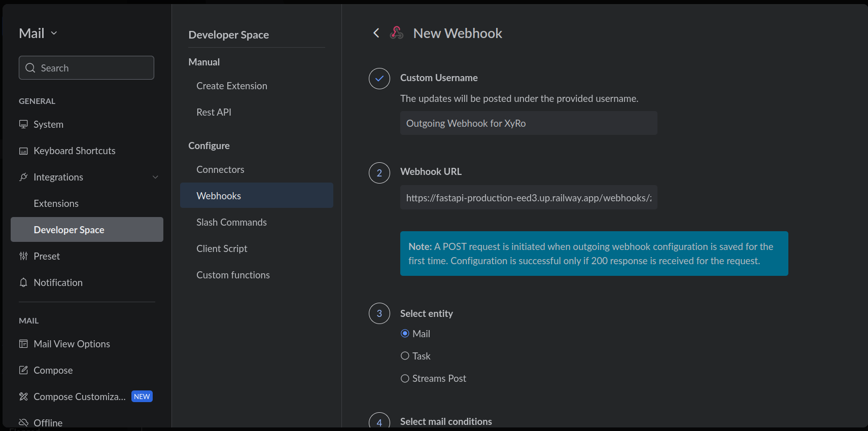Open Create Extension page
The height and width of the screenshot is (431, 868).
click(x=257, y=86)
